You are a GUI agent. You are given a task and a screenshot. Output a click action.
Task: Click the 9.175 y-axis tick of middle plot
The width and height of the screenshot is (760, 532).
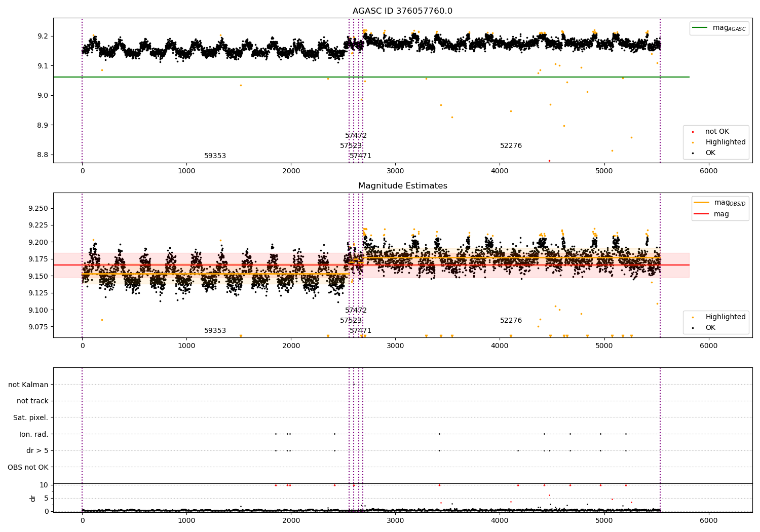click(x=39, y=259)
